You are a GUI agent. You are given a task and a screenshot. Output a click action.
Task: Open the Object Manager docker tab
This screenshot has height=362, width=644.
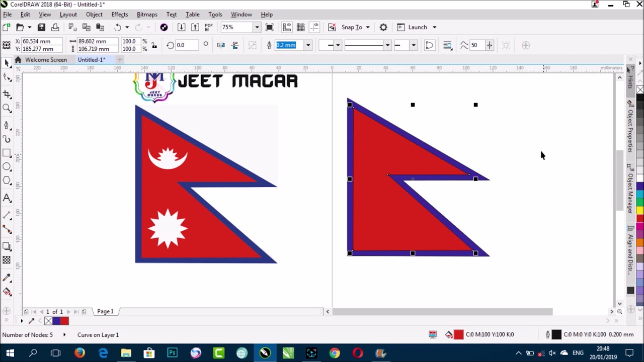pos(630,189)
